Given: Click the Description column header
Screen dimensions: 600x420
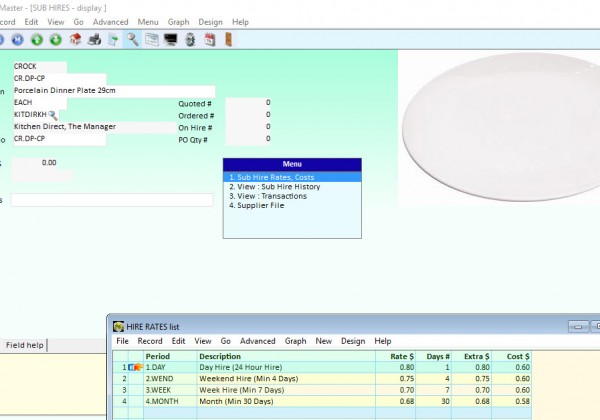Looking at the screenshot, I should point(286,357).
